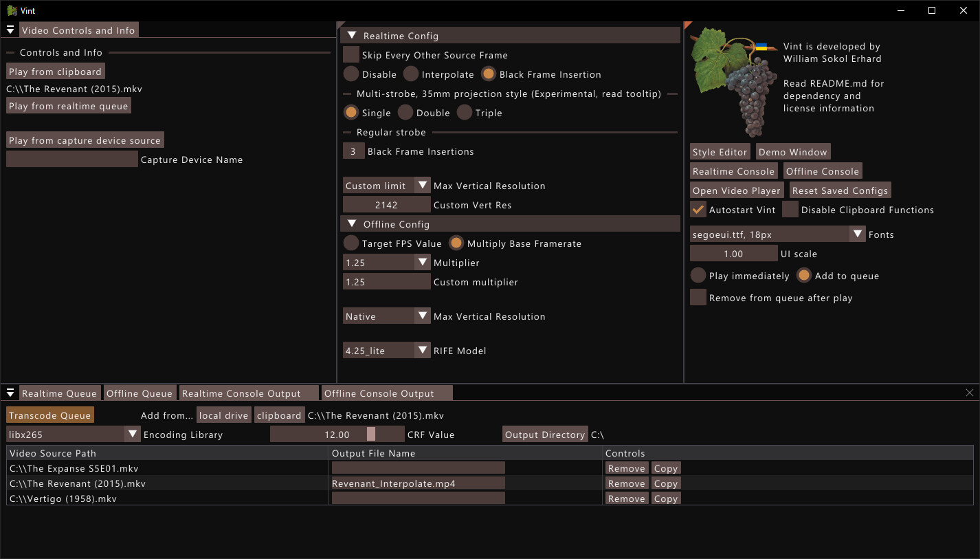
Task: Collapse the Offline Config section triangle
Action: point(352,223)
